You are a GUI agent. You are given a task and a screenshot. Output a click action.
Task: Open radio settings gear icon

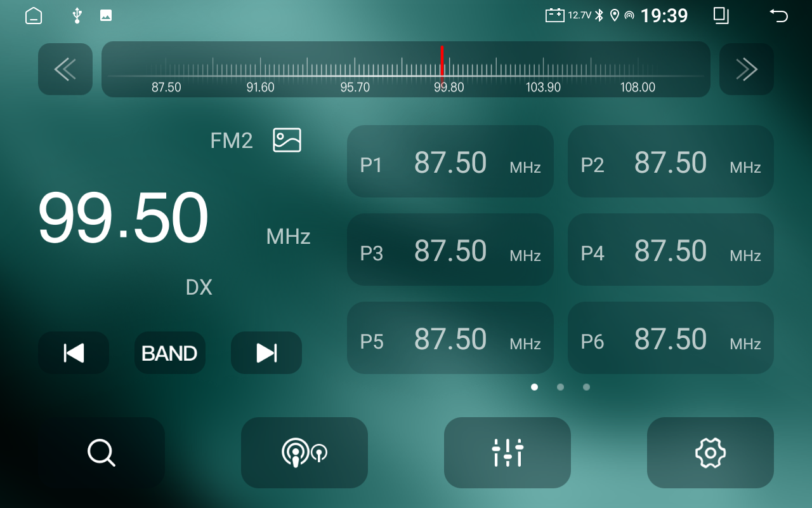(710, 453)
